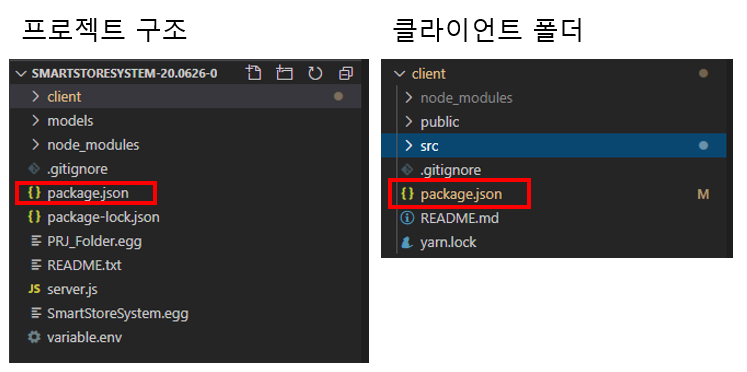Click git icon beside client .gitignore

[x=407, y=170]
